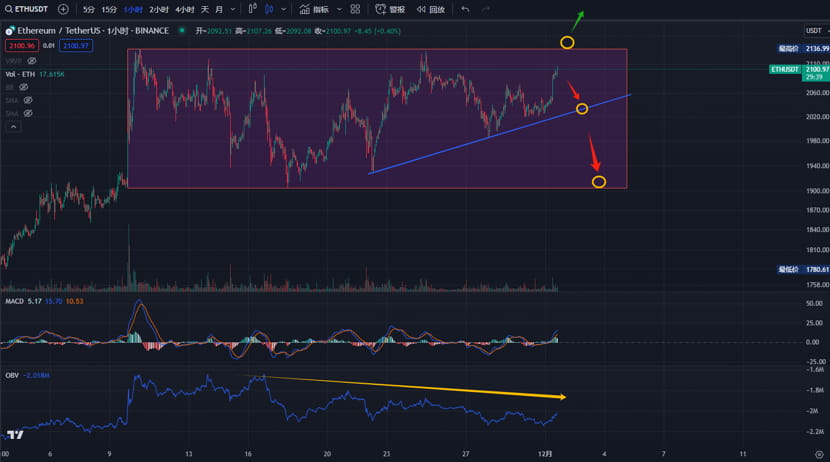Image resolution: width=830 pixels, height=462 pixels.
Task: Switch to the 月 monthly interval
Action: (x=219, y=10)
